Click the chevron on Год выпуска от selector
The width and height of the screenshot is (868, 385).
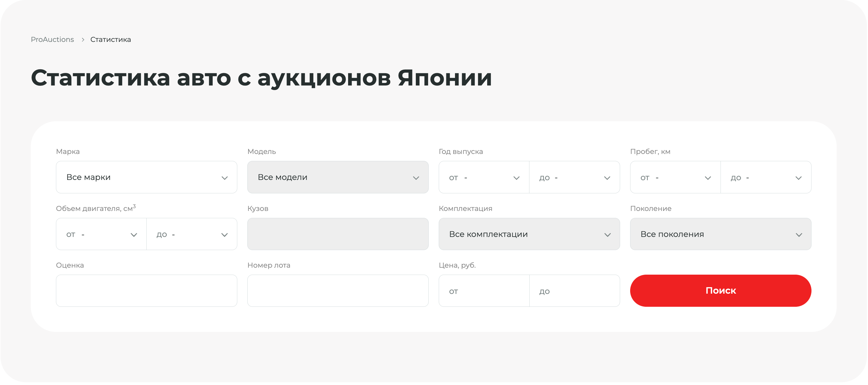pyautogui.click(x=516, y=177)
